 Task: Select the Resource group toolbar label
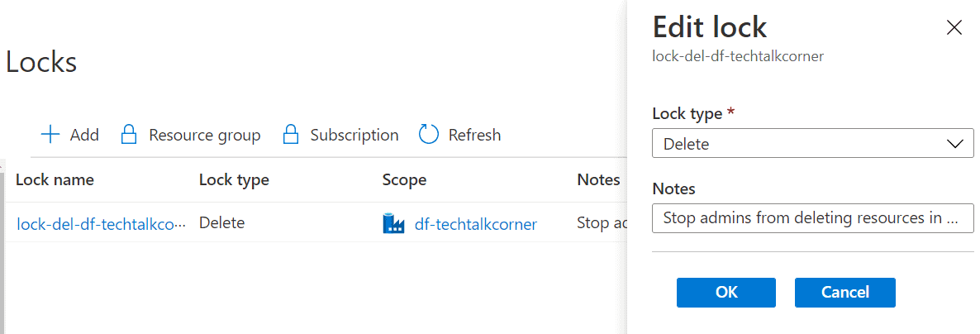coord(204,135)
